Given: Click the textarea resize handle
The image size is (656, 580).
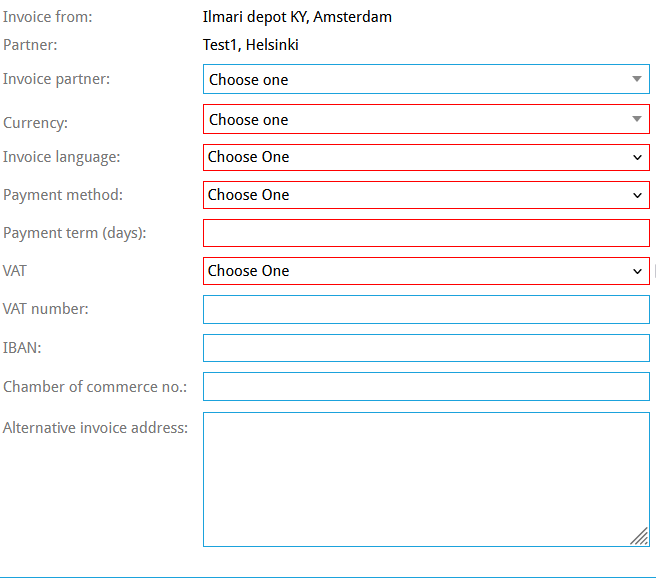Looking at the screenshot, I should click(x=639, y=536).
